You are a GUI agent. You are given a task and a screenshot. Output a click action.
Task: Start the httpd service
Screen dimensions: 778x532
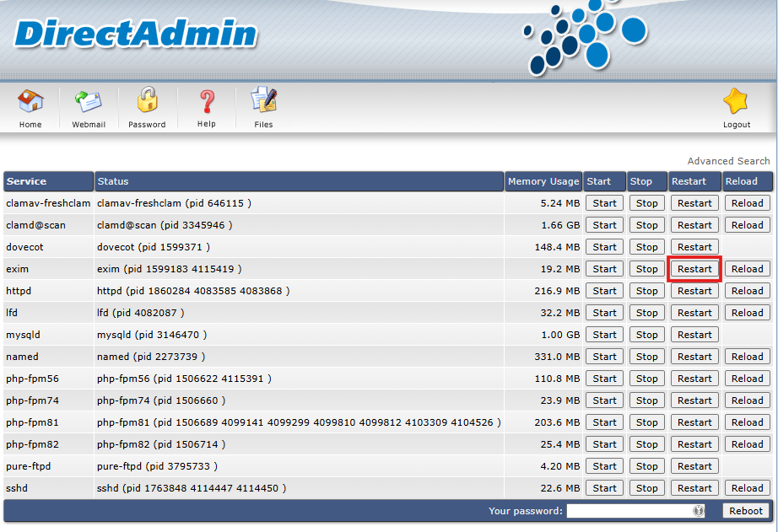coord(604,291)
